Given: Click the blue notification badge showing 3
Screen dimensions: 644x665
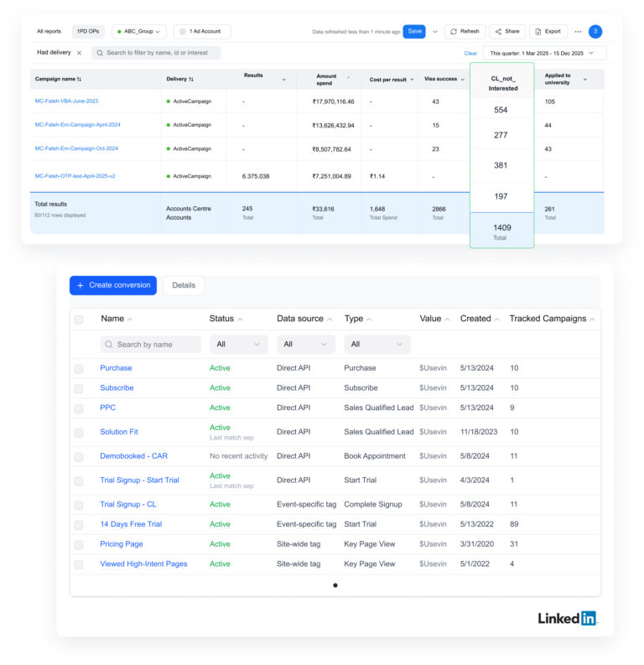Looking at the screenshot, I should pos(595,32).
